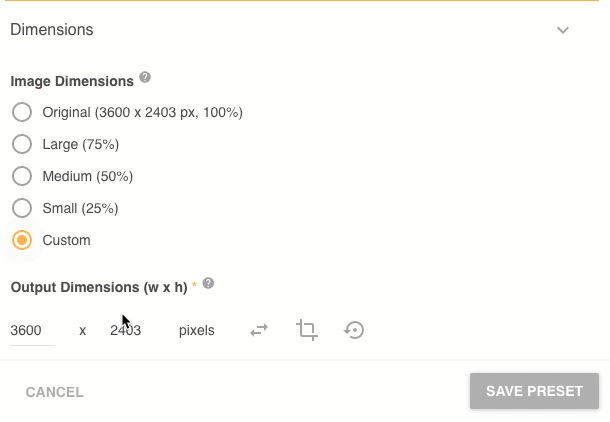Image resolution: width=610 pixels, height=422 pixels.
Task: Select the Custom dimensions radio button
Action: point(22,240)
